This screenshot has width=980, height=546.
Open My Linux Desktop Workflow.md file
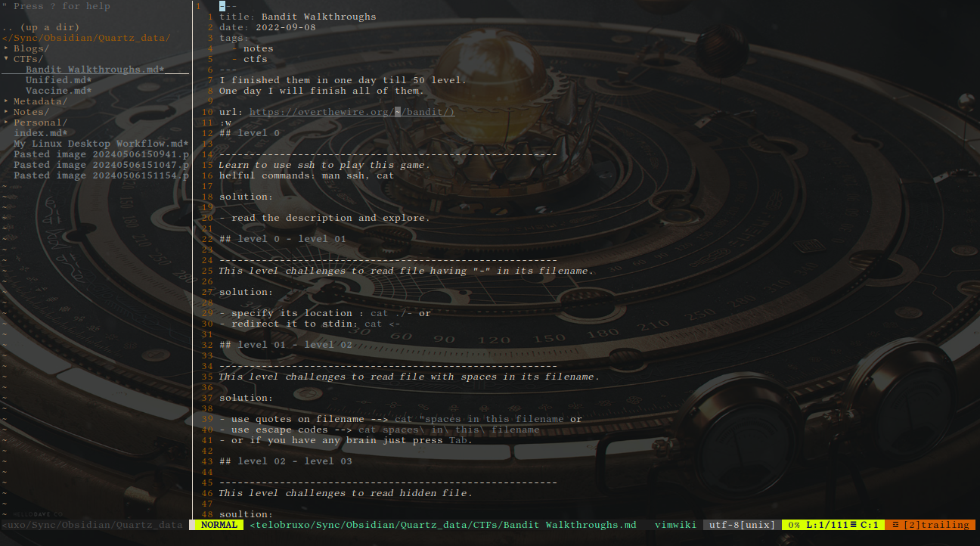(101, 144)
